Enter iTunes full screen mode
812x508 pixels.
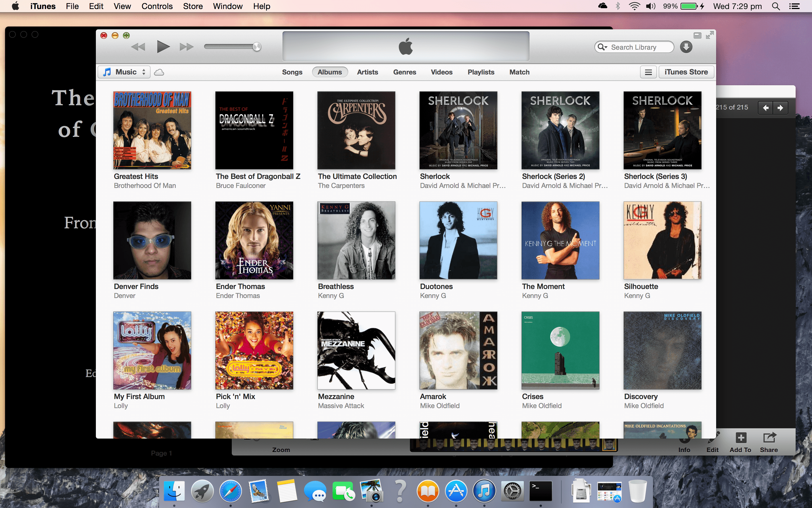710,35
